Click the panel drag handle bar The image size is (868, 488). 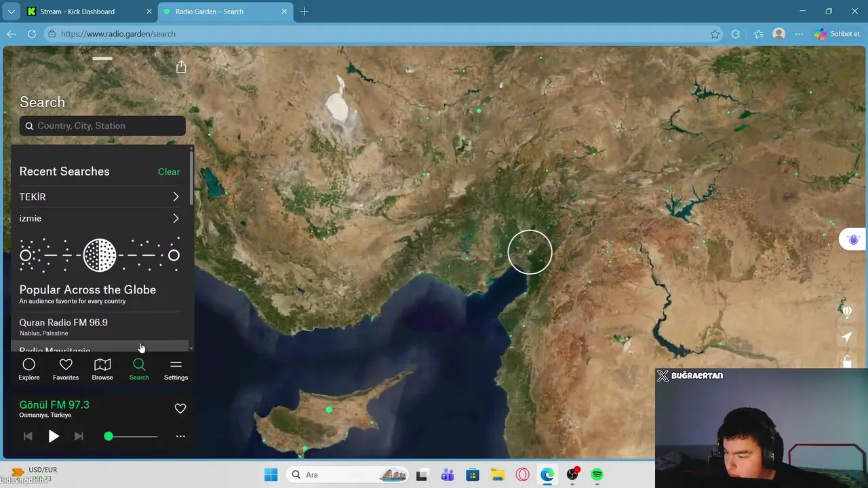click(102, 58)
